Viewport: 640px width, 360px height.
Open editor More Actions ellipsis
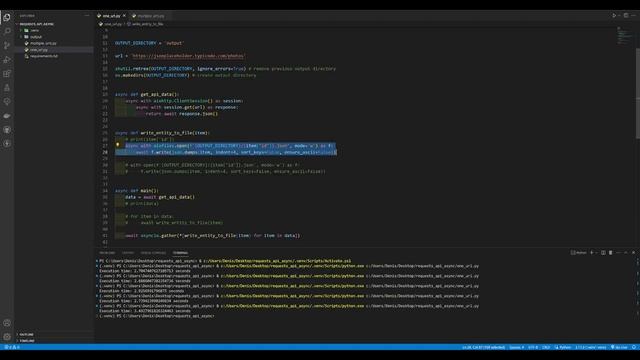pyautogui.click(x=633, y=16)
